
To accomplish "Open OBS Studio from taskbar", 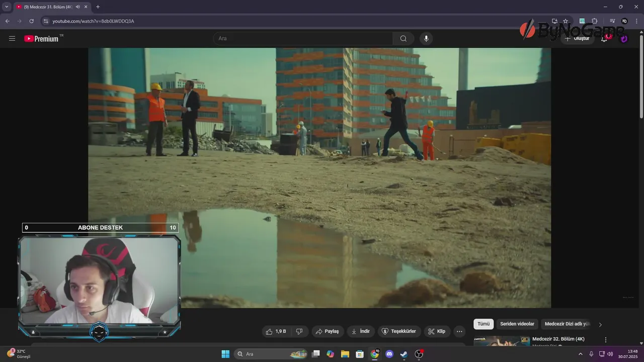I will click(419, 354).
